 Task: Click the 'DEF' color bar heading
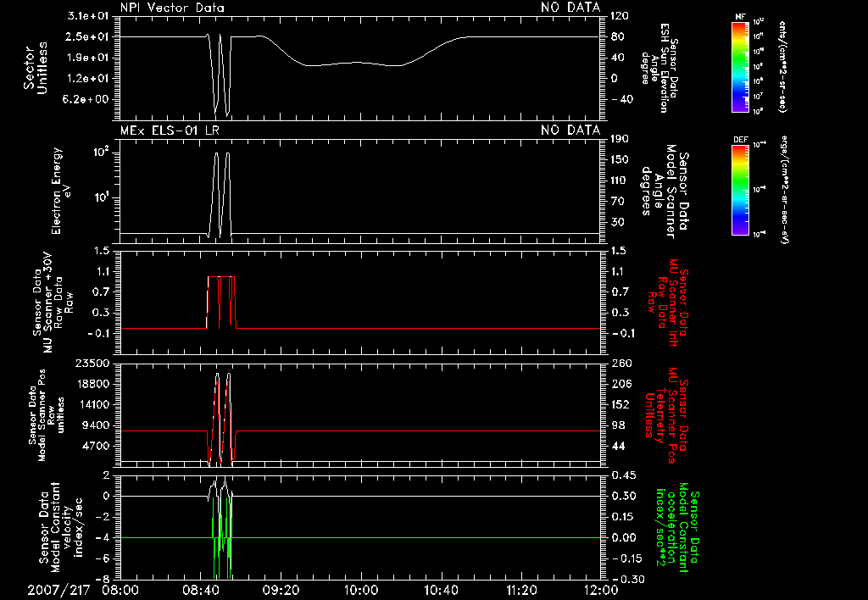tap(740, 140)
